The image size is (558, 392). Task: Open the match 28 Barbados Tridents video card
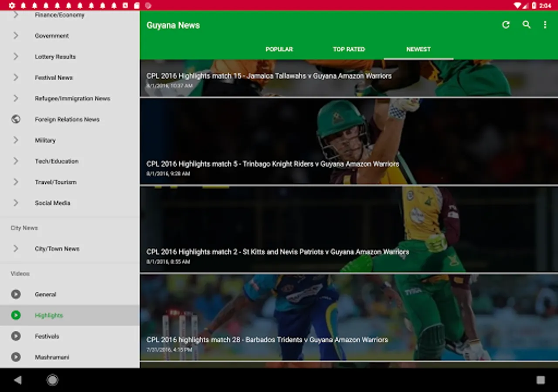pos(349,318)
